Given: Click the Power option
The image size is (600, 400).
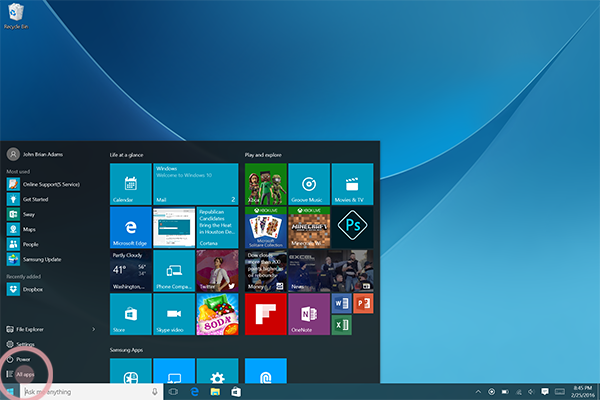Looking at the screenshot, I should pos(18,359).
